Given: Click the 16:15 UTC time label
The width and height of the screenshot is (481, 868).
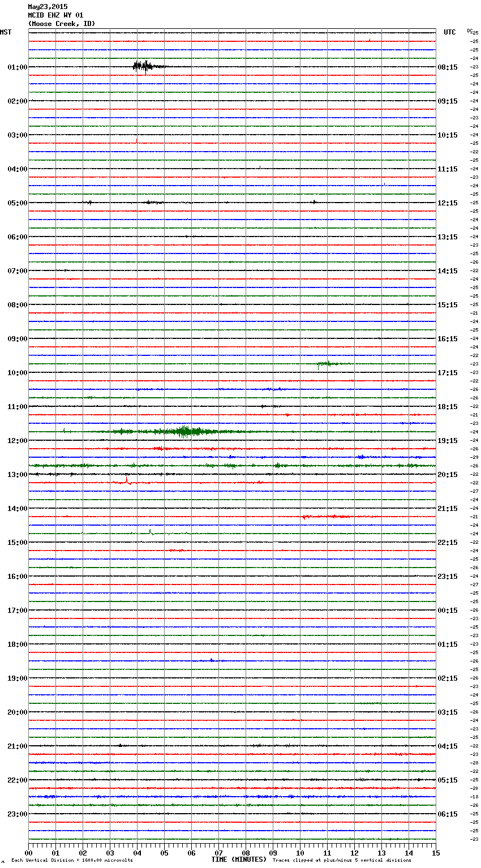Looking at the screenshot, I should tap(448, 339).
